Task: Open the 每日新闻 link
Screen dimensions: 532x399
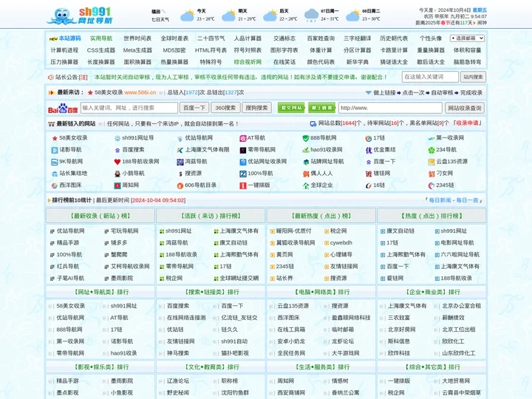Action: [x=440, y=200]
